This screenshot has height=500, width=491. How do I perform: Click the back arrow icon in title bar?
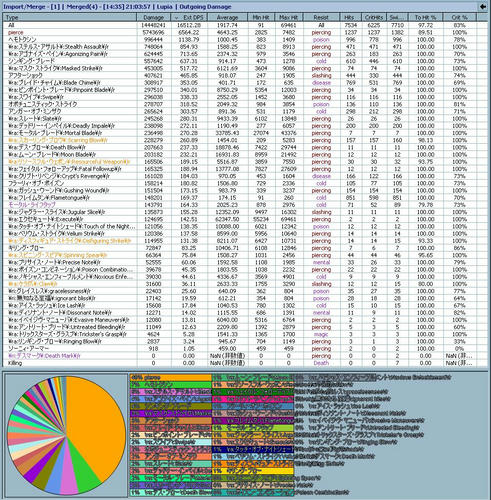483,6
